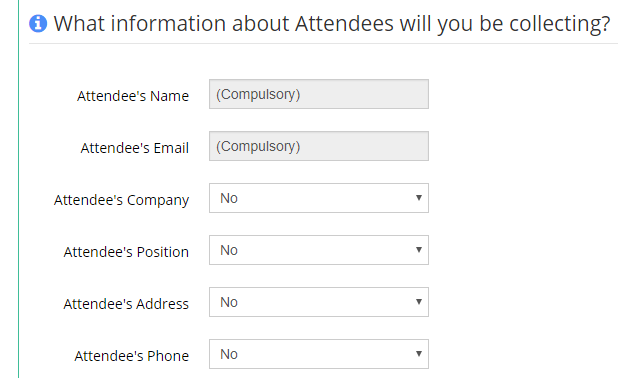Click the Attendee's Phone label

132,356
